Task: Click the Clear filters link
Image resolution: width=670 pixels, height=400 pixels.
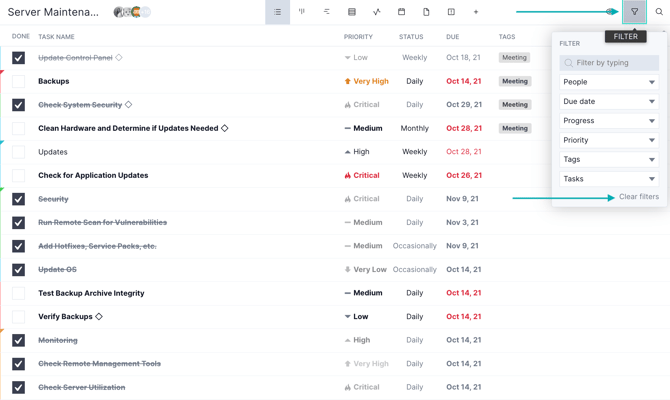Action: coord(639,197)
